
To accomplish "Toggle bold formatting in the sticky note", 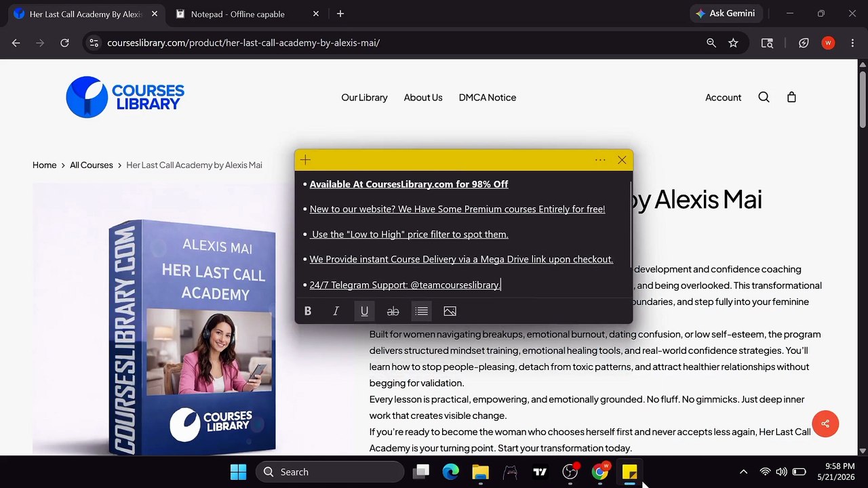I will (x=308, y=311).
